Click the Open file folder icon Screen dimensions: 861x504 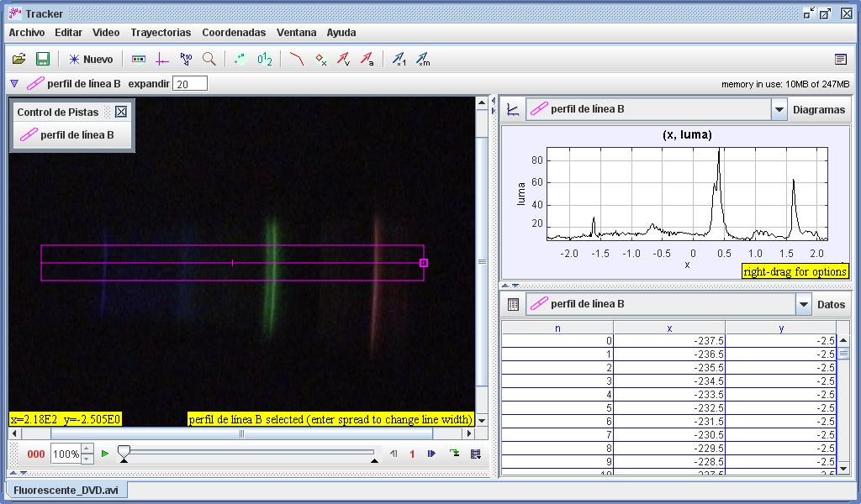[x=18, y=60]
